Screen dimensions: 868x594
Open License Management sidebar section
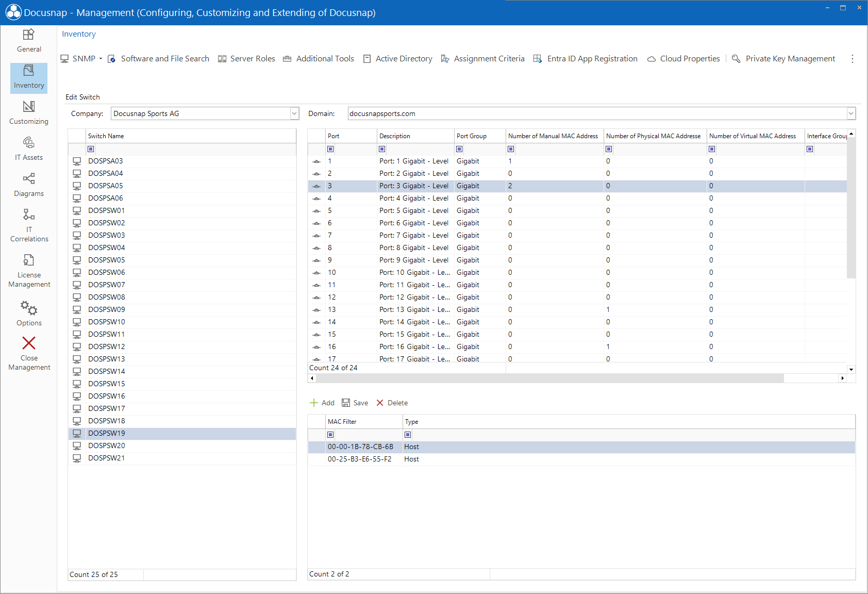(29, 271)
